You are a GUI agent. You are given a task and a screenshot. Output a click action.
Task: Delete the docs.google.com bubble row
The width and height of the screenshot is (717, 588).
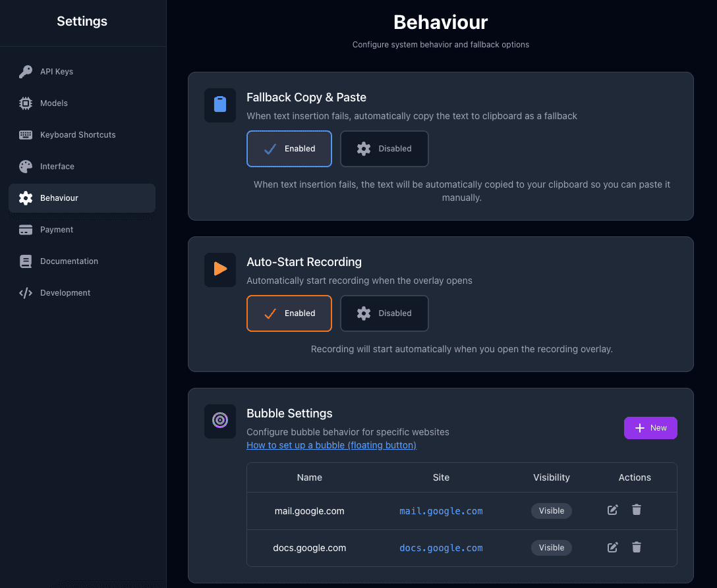pos(636,547)
